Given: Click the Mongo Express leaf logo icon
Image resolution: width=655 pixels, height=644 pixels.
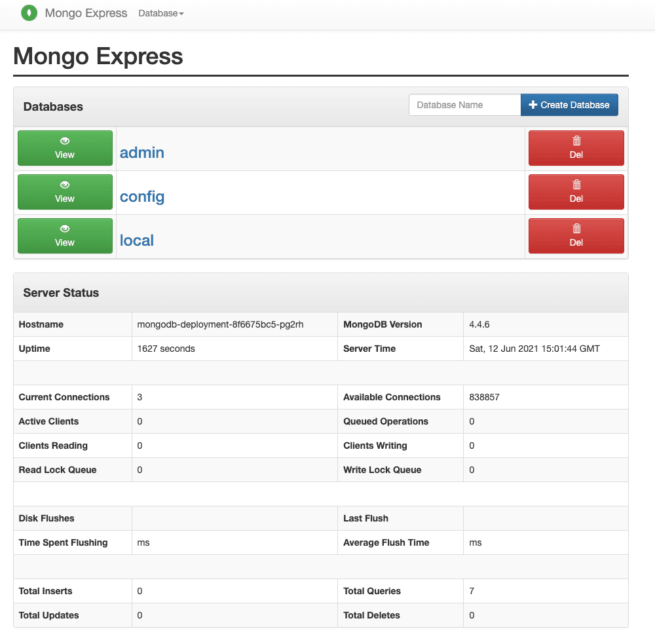Looking at the screenshot, I should coord(29,12).
